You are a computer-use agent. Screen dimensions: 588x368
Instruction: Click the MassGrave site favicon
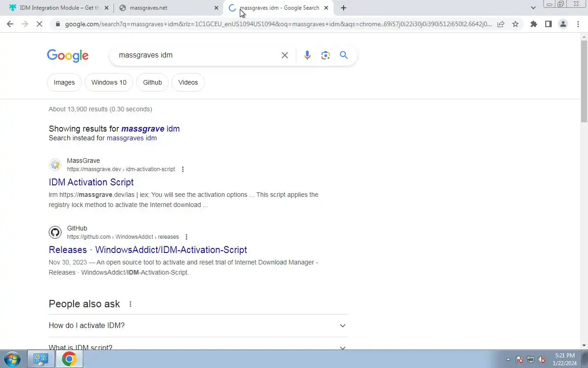(x=55, y=165)
